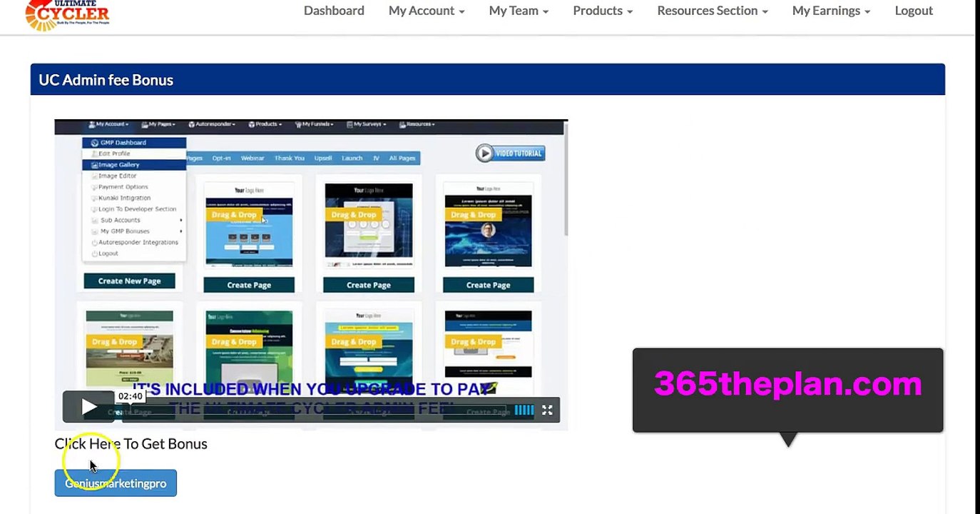Image resolution: width=980 pixels, height=514 pixels.
Task: Expand the Products menu
Action: click(x=603, y=11)
